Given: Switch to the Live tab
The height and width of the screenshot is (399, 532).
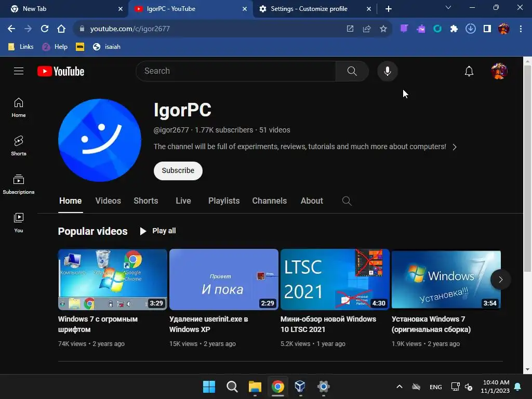Looking at the screenshot, I should click(183, 201).
